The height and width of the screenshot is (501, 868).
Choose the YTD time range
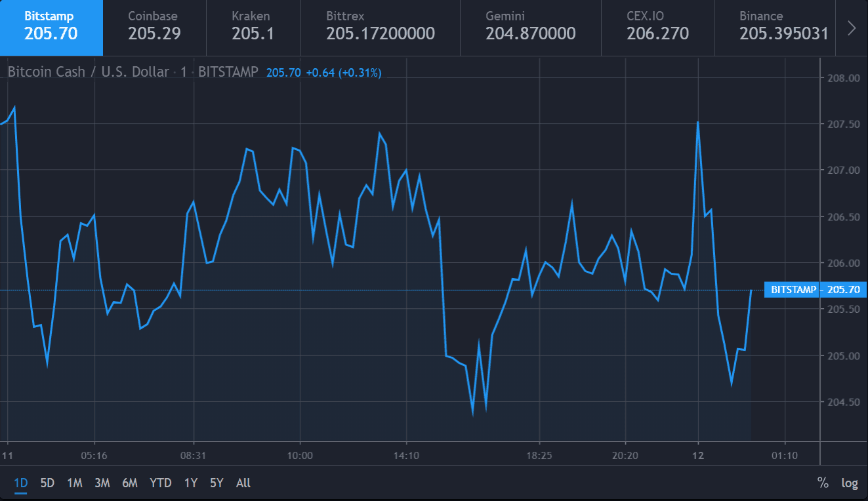pos(161,483)
